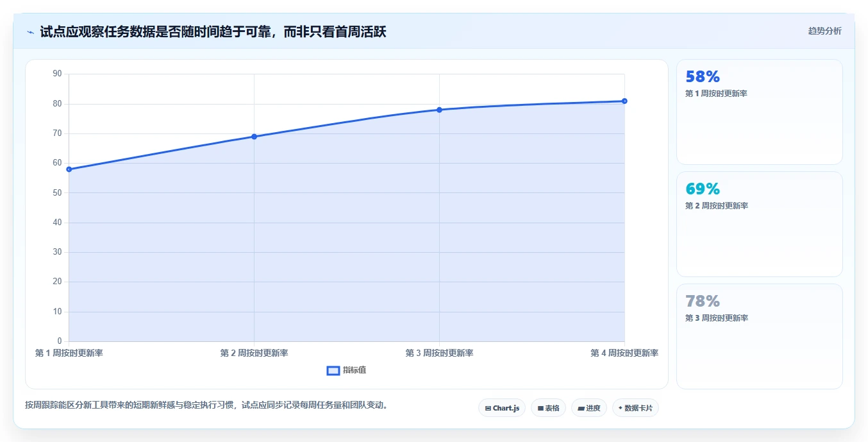Open the 69% metric card
This screenshot has height=442, width=868.
(759, 225)
